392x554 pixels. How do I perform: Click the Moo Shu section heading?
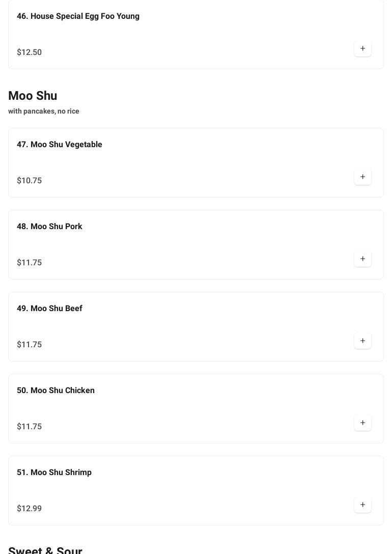click(x=33, y=96)
